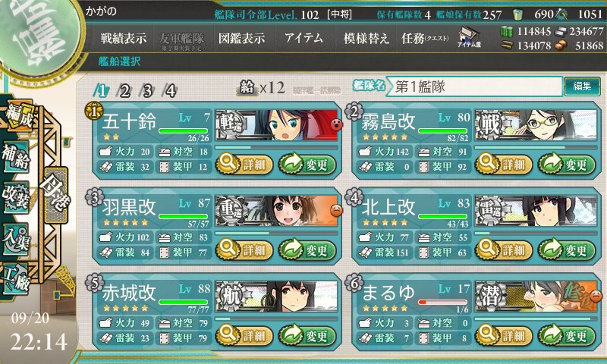Switch to fleet tab 4
Viewport: 607px width, 364px height.
coord(170,91)
